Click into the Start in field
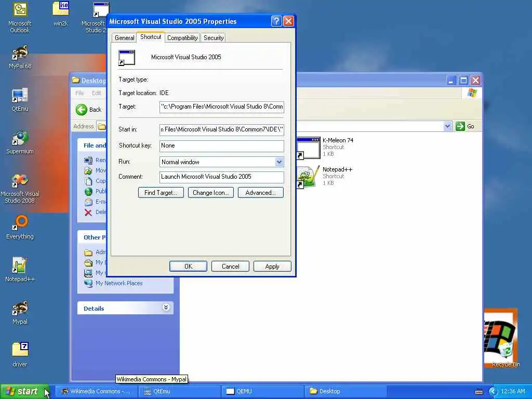This screenshot has height=399, width=532. tap(221, 129)
